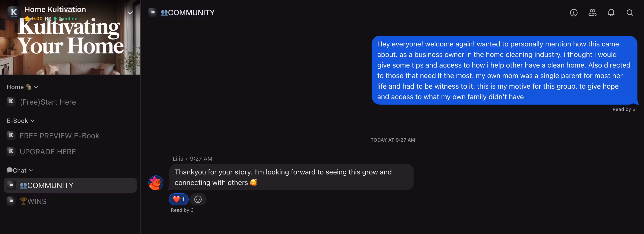Open notification bell settings
644x234 pixels.
tap(611, 12)
